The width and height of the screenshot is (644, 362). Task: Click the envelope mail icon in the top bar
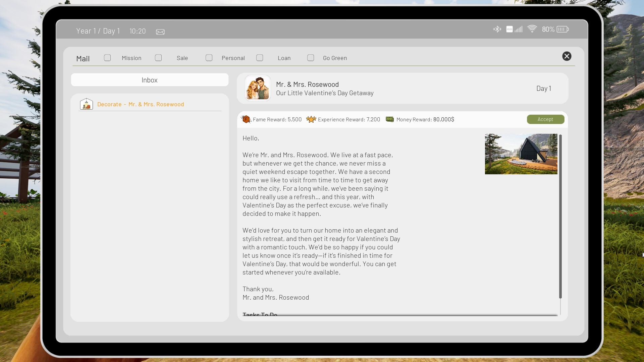point(160,32)
